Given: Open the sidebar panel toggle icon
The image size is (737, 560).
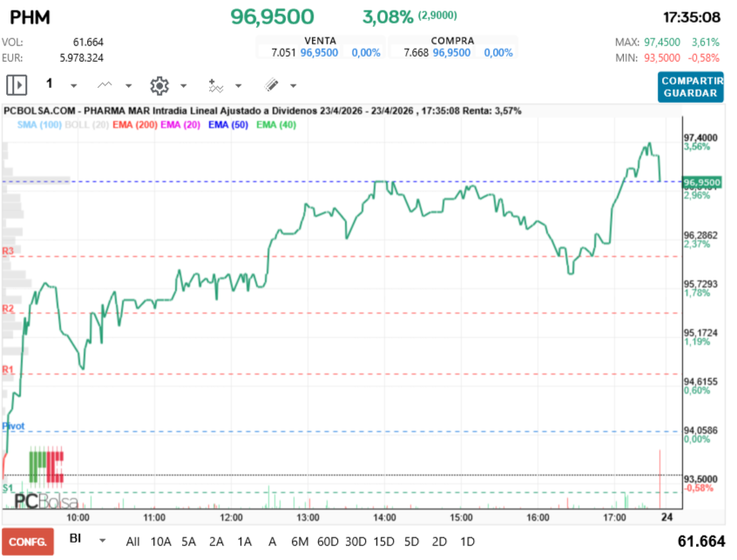Looking at the screenshot, I should (16, 84).
